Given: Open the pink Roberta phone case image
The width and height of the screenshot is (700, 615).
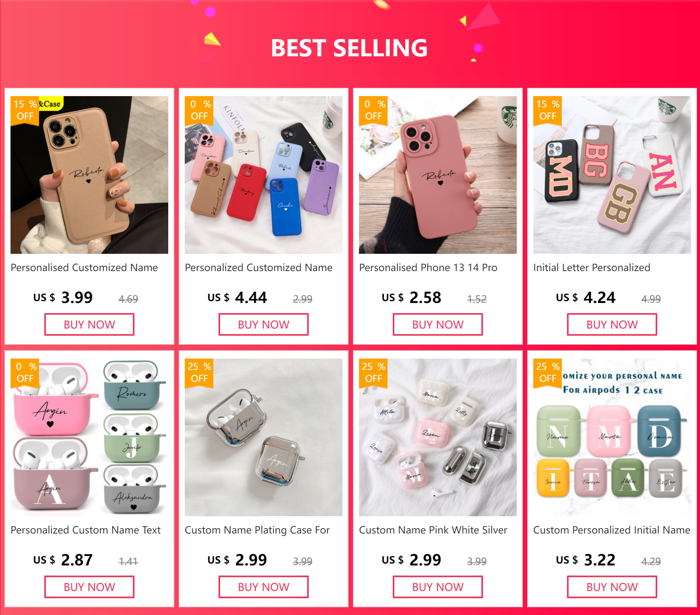Looking at the screenshot, I should click(438, 175).
